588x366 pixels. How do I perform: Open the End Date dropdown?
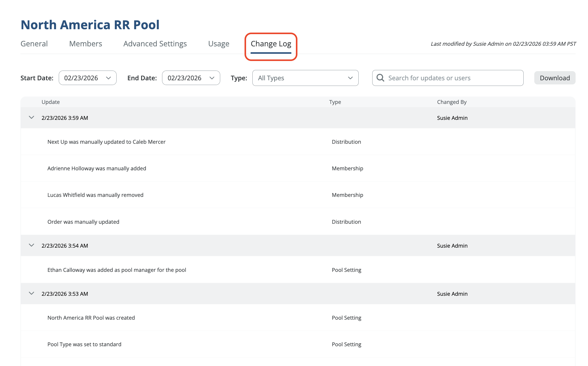(191, 78)
